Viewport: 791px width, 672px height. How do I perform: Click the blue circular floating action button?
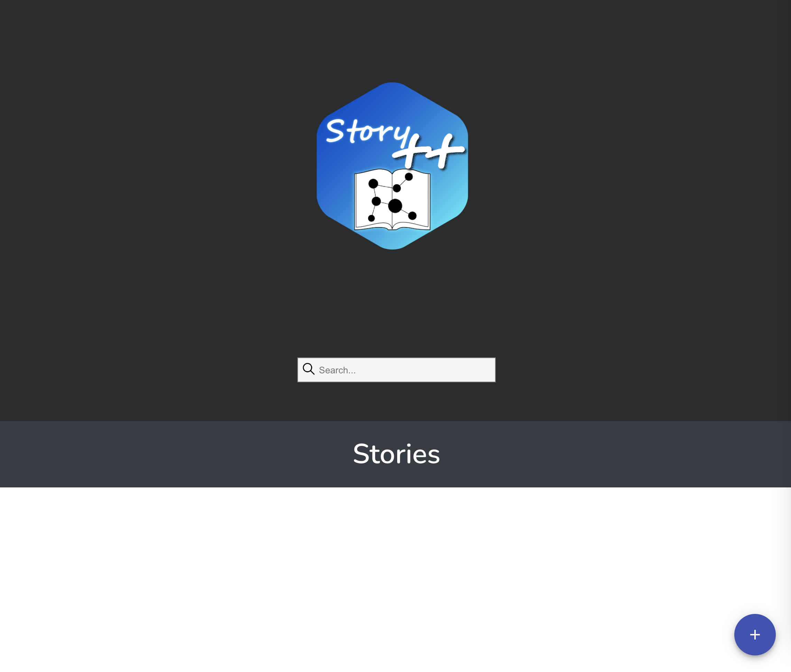click(754, 634)
